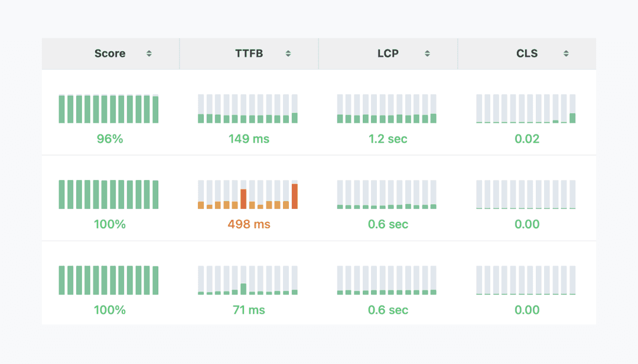Sort the table by the LCP sort icon

point(427,53)
